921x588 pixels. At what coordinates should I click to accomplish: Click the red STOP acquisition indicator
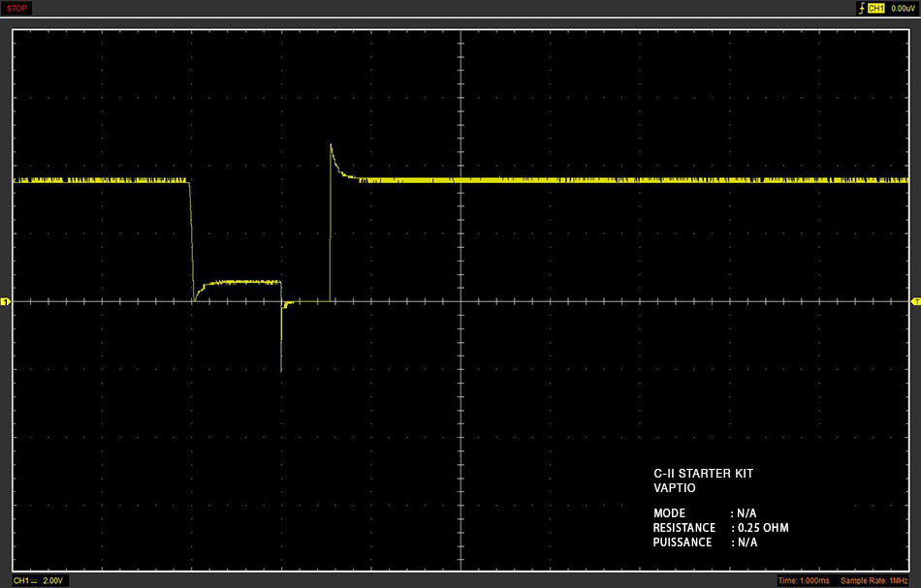click(16, 8)
